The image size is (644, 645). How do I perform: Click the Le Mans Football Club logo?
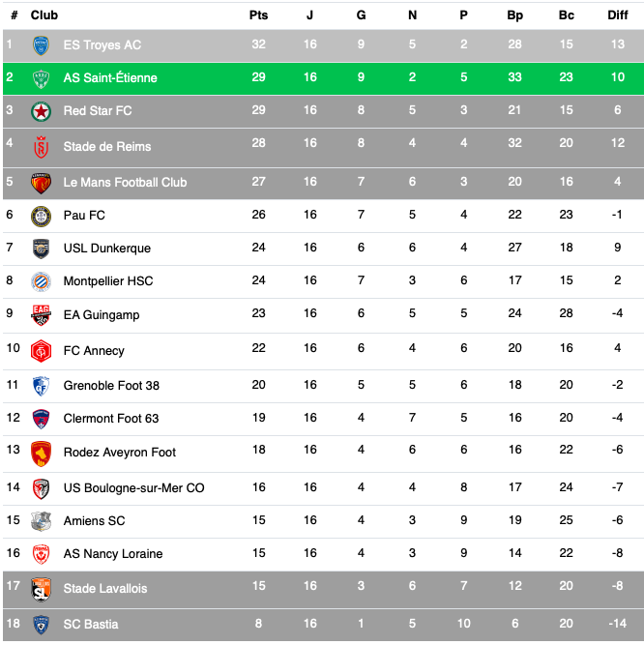pyautogui.click(x=41, y=182)
